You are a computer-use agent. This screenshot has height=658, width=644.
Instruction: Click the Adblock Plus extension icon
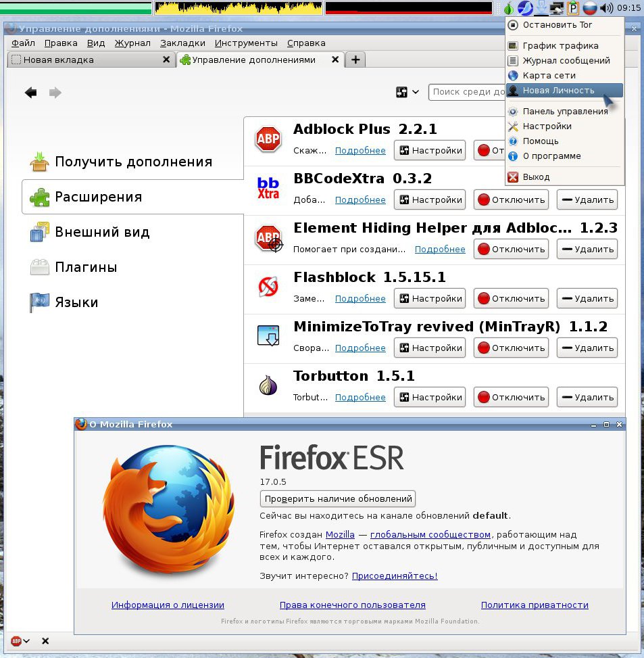tap(268, 139)
